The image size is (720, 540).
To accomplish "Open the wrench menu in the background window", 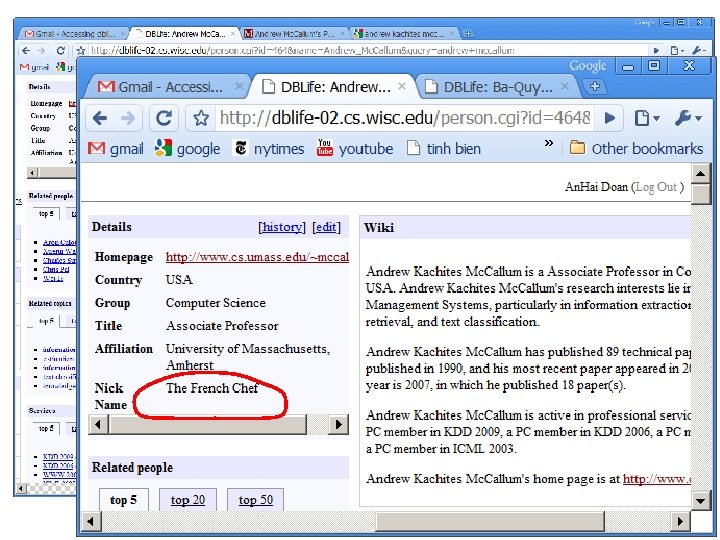I will tap(698, 51).
